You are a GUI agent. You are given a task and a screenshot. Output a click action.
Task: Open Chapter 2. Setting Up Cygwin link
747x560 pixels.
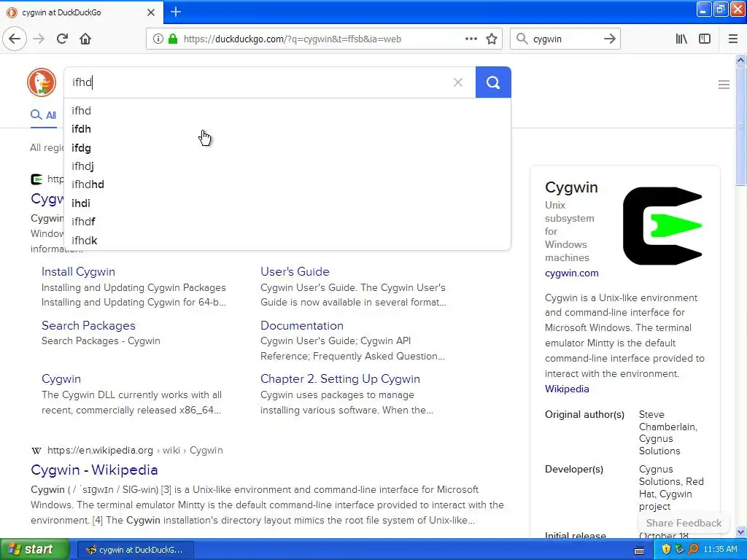[340, 379]
